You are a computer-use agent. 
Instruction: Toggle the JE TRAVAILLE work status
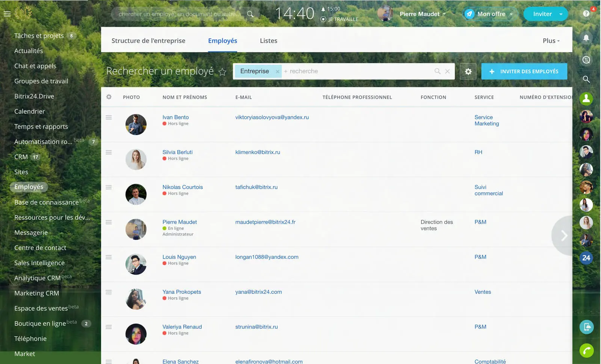point(340,19)
